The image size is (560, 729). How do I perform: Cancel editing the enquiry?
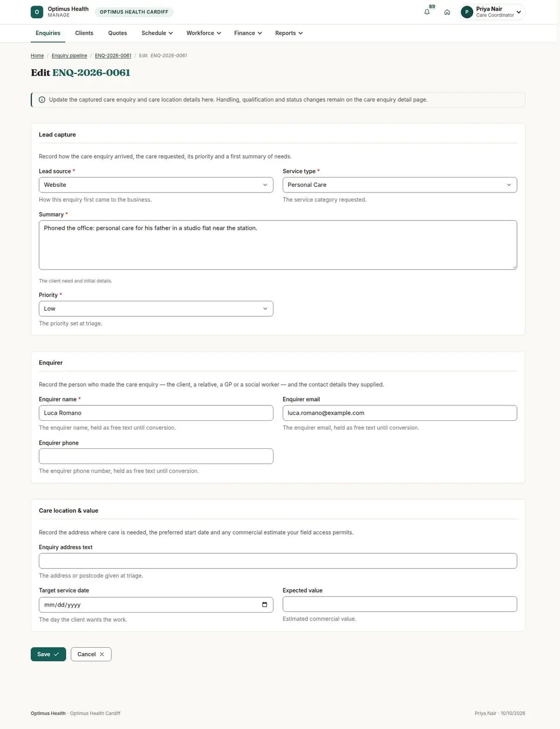(91, 654)
